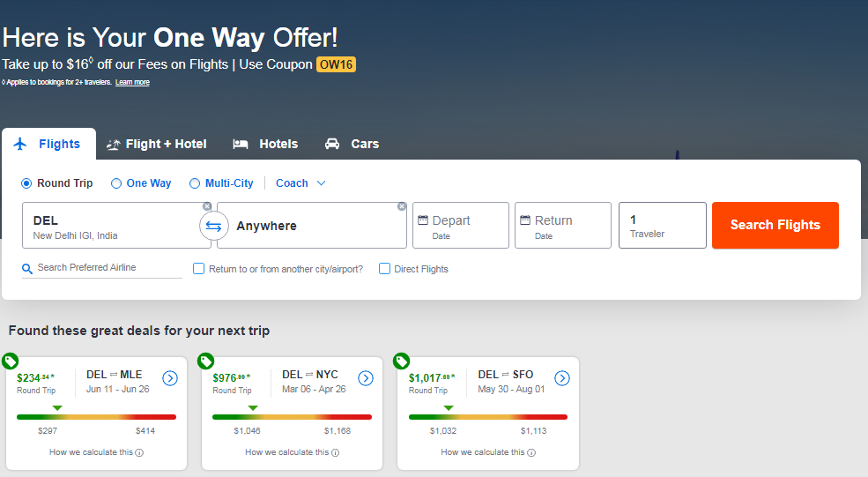The width and height of the screenshot is (868, 477).
Task: Click the price range bar on SFO deal
Action: [x=488, y=417]
